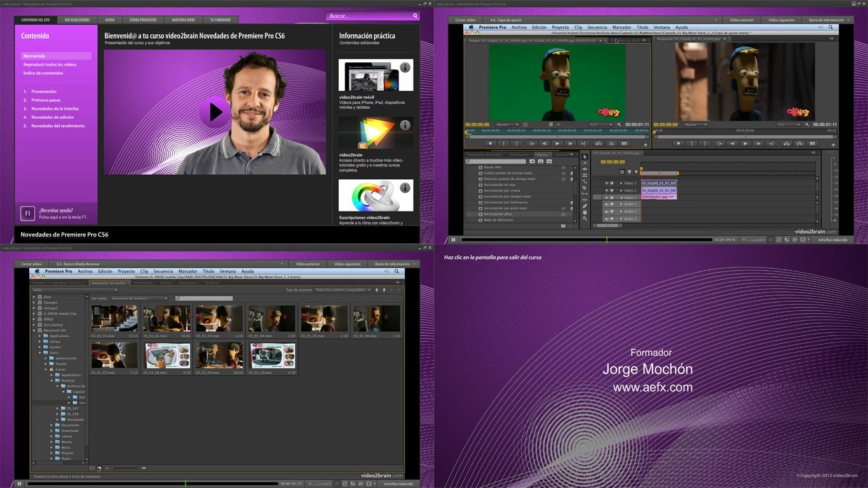Play the welcome video in the course window
The height and width of the screenshot is (488, 868).
click(215, 112)
